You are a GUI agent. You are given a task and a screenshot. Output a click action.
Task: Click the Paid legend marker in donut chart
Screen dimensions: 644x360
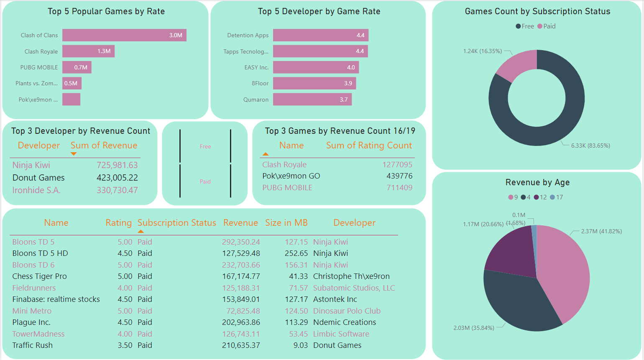(540, 26)
